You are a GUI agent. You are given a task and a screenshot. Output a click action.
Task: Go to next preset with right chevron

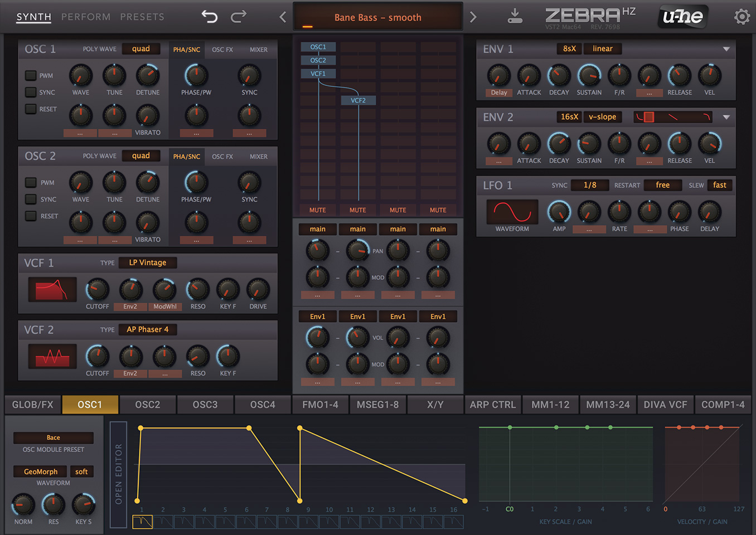[x=473, y=17]
